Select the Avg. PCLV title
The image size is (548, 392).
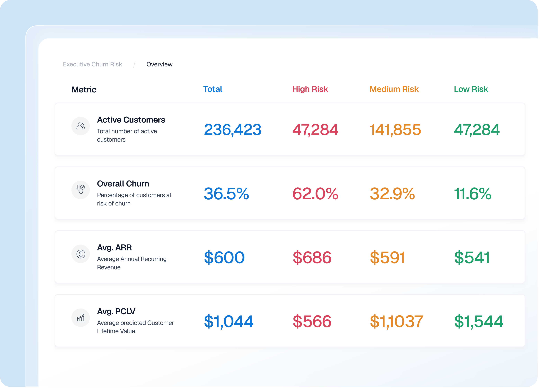click(x=116, y=312)
